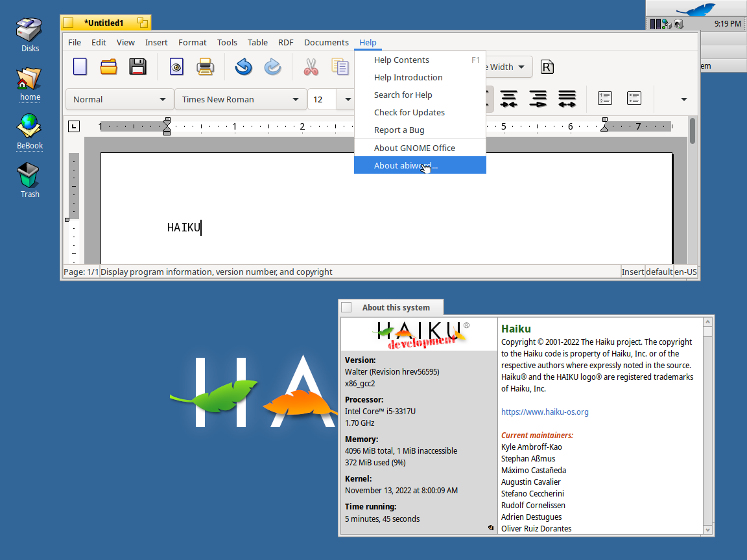This screenshot has width=747, height=560.
Task: Insert a bulleted list from the toolbar
Action: [634, 99]
